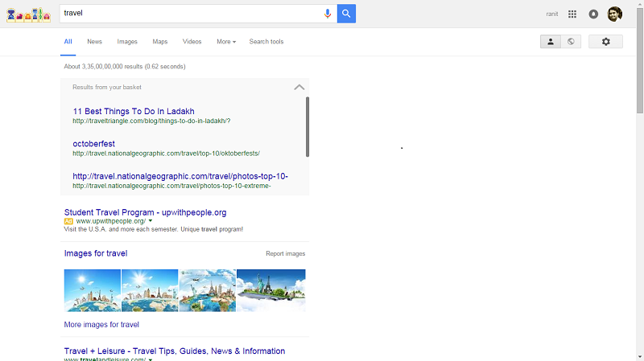
Task: Click the microphone voice search icon
Action: (328, 14)
